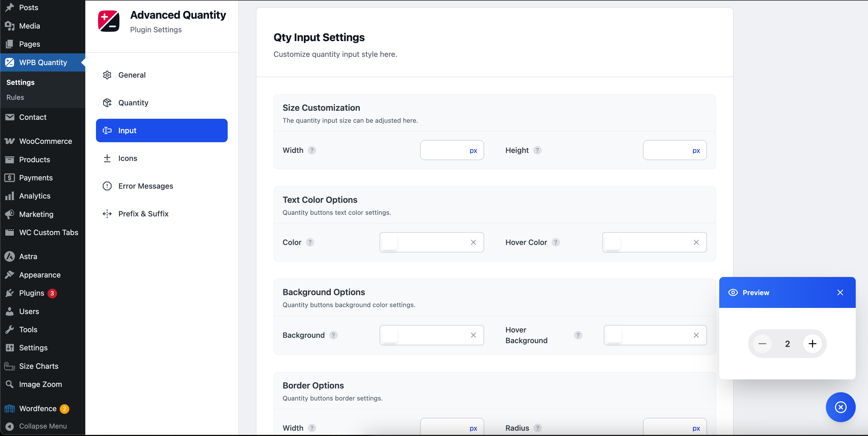Clear the Hover Color selection
The width and height of the screenshot is (868, 436).
tap(696, 242)
